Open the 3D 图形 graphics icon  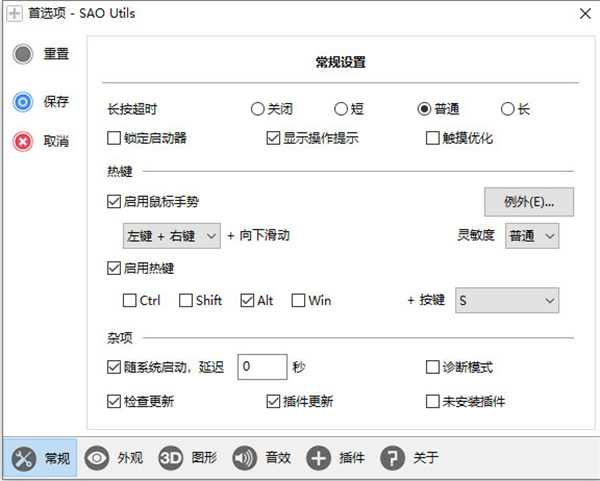click(x=171, y=458)
